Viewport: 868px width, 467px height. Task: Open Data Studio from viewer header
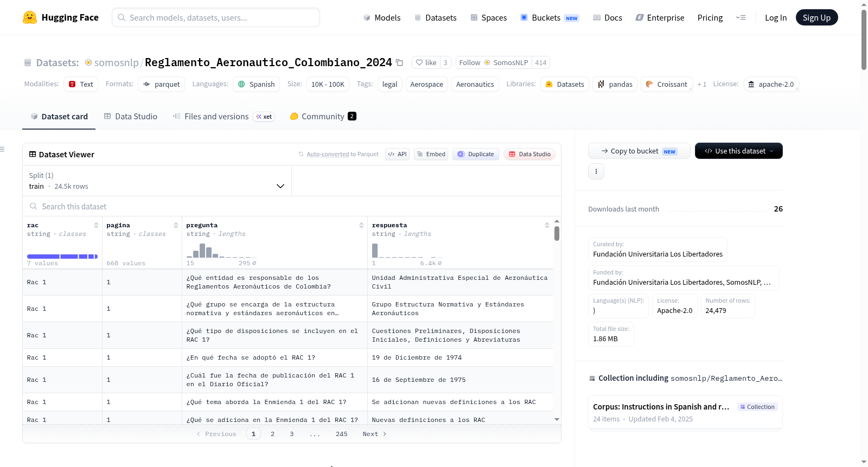(x=529, y=154)
